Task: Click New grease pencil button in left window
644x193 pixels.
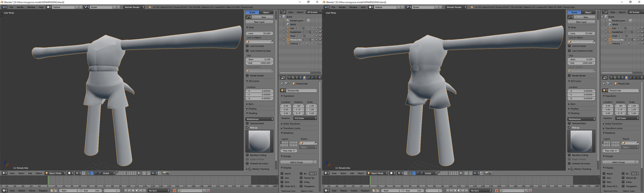Action: pyautogui.click(x=263, y=17)
